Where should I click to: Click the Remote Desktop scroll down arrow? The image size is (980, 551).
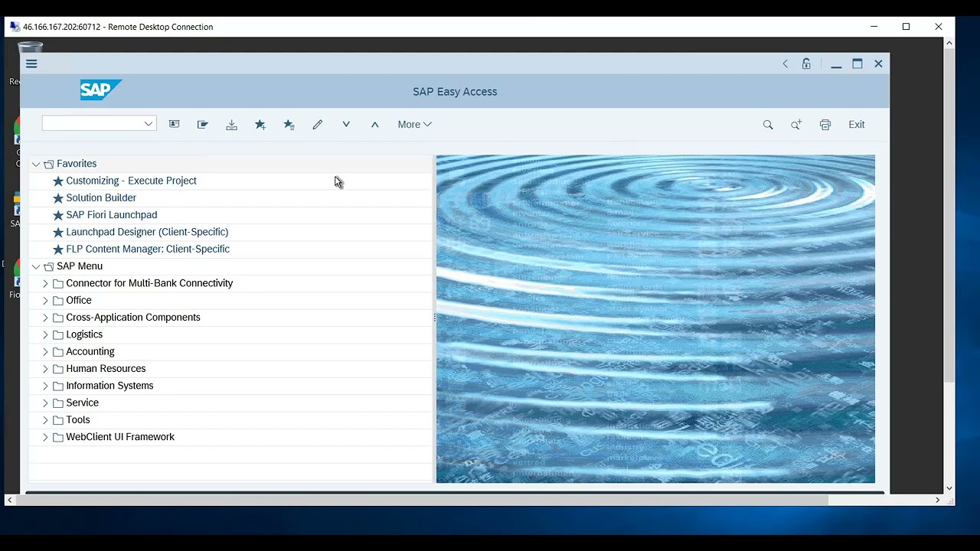949,488
